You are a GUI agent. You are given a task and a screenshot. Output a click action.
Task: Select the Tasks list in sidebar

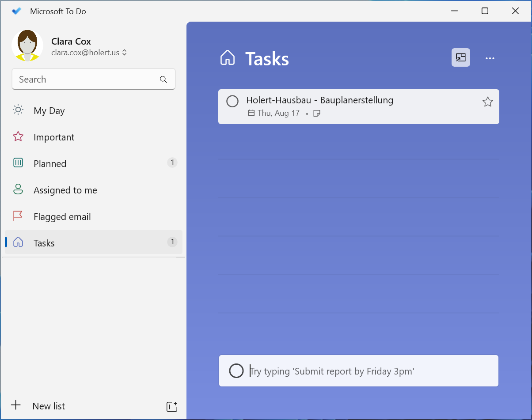coord(94,242)
